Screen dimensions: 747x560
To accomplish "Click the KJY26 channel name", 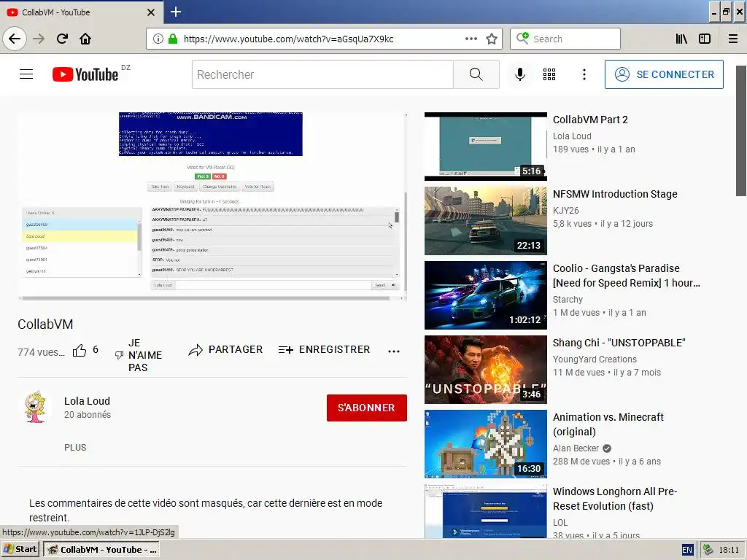I will pyautogui.click(x=566, y=211).
